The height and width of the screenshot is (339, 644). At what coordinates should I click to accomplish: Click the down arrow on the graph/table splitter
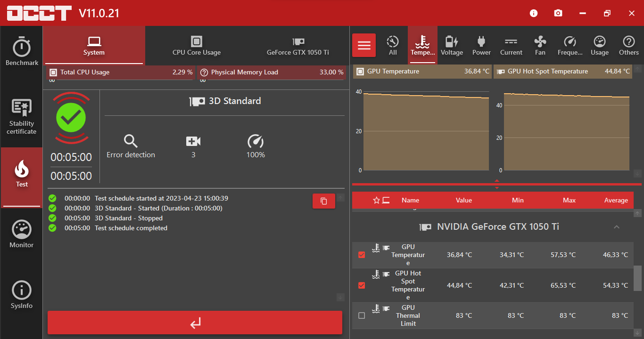pos(497,187)
